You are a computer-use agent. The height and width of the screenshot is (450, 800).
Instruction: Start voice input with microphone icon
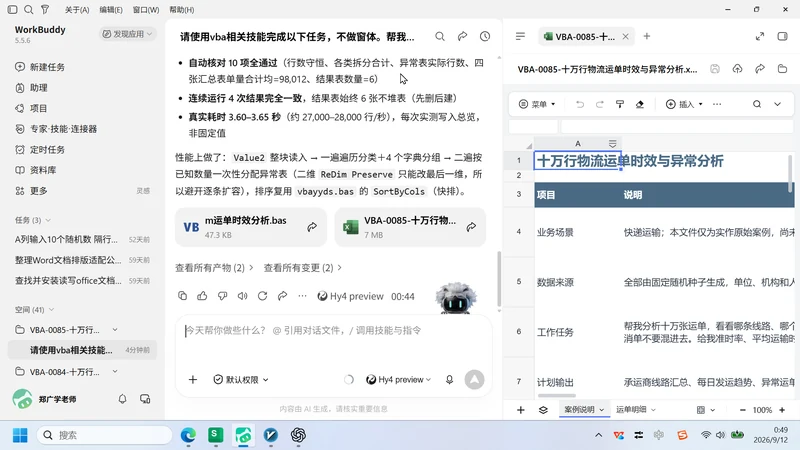coord(449,379)
